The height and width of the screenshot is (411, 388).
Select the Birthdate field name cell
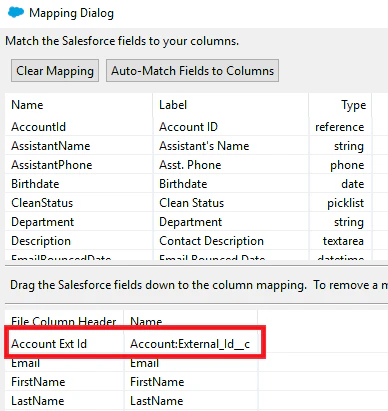pyautogui.click(x=35, y=184)
